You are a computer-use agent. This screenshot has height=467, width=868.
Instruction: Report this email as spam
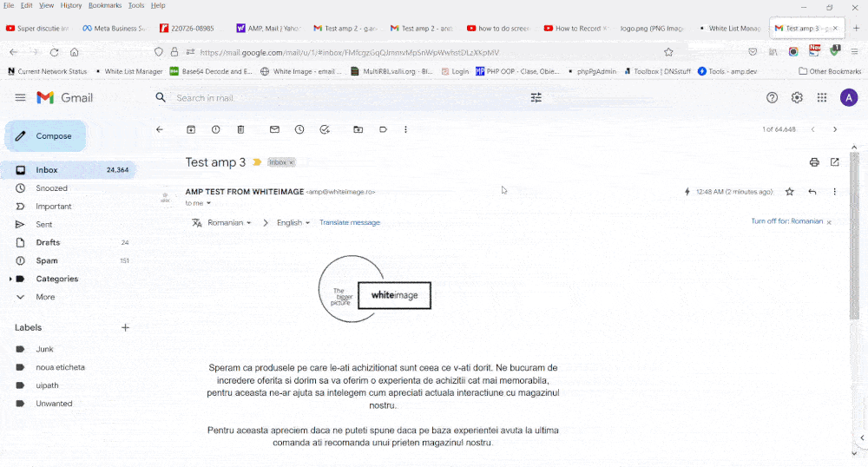click(x=216, y=129)
